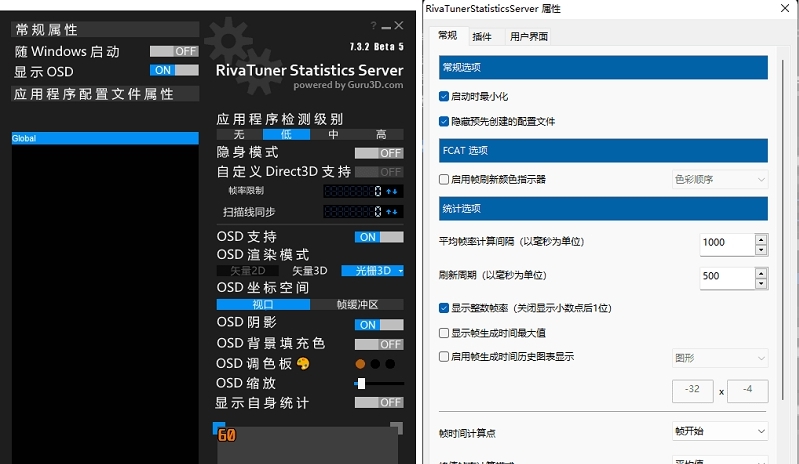Select 视口 coordinate space
Screen dimensions: 799x464
click(x=263, y=305)
